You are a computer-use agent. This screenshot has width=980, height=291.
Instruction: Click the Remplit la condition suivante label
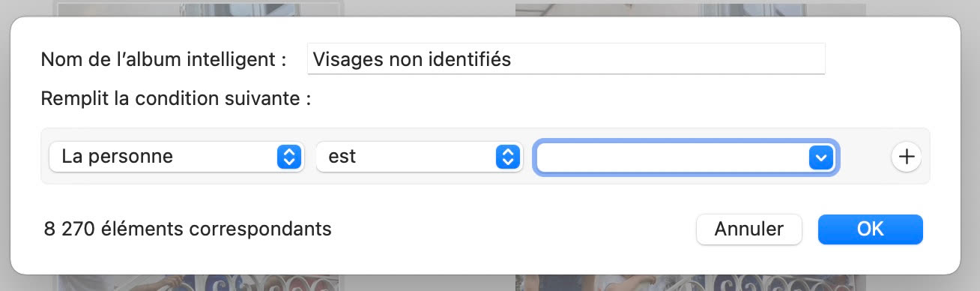click(175, 98)
